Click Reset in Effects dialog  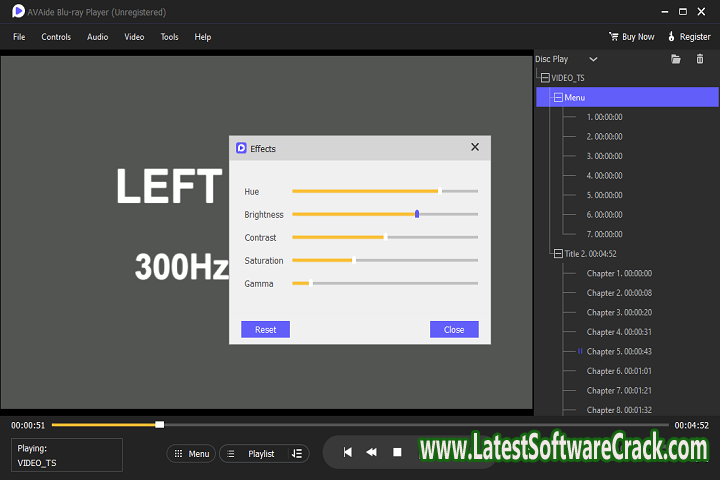coord(265,329)
